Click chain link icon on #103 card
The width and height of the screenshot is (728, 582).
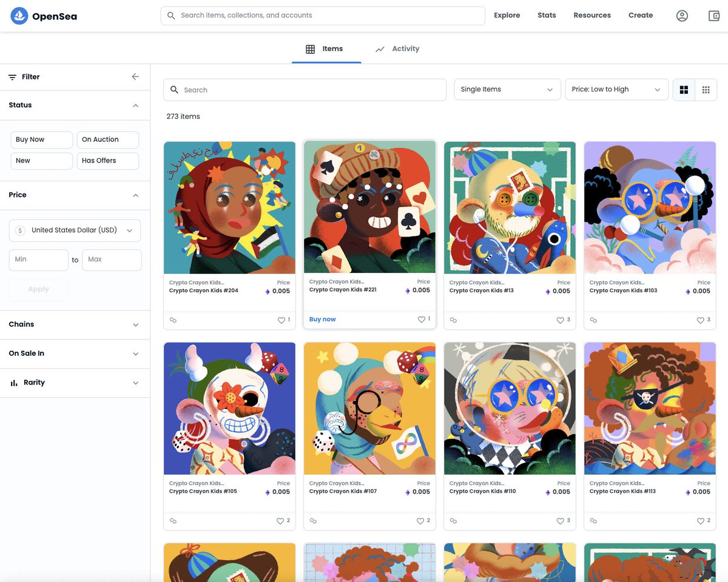click(x=593, y=320)
